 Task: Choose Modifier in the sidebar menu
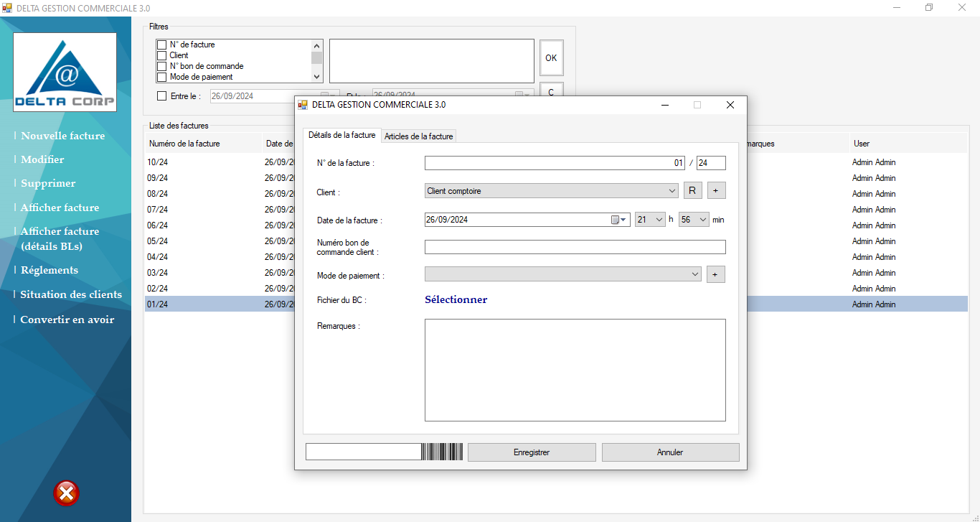[42, 159]
